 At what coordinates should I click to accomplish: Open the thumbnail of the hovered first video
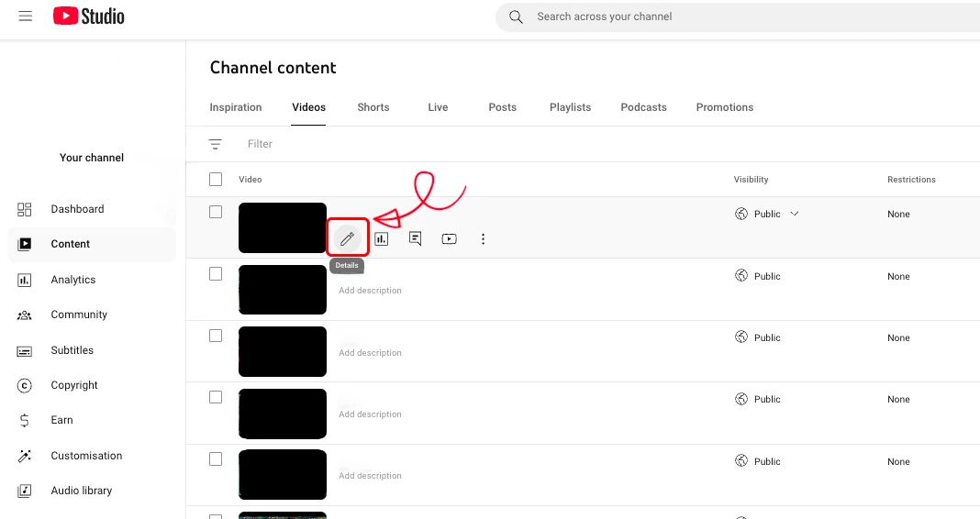[x=283, y=228]
